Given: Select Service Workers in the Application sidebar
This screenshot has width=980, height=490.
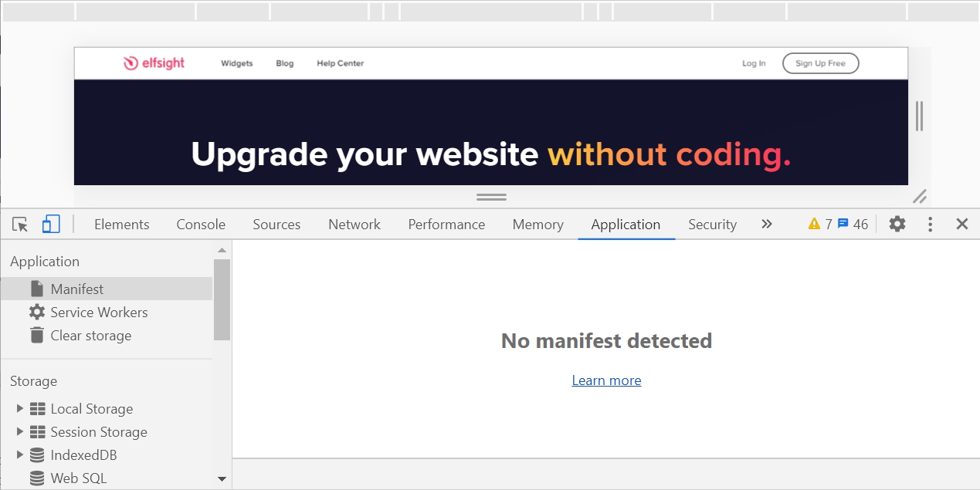Looking at the screenshot, I should coord(99,312).
